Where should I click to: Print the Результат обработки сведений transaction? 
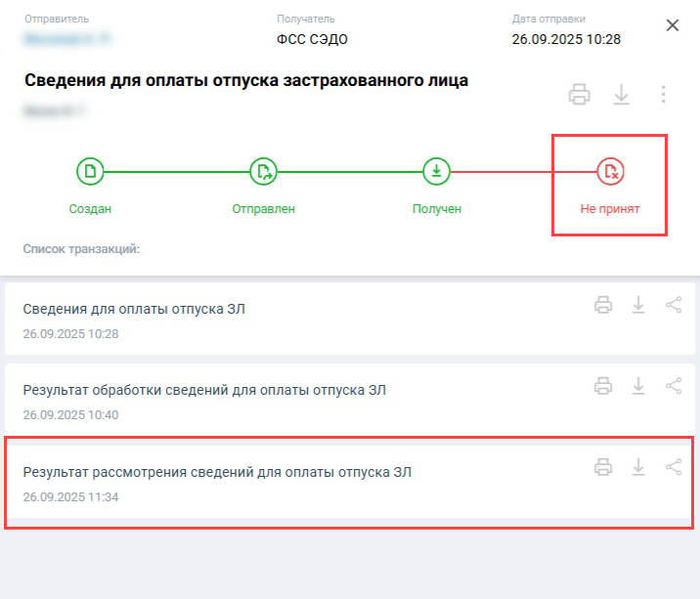[x=603, y=386]
